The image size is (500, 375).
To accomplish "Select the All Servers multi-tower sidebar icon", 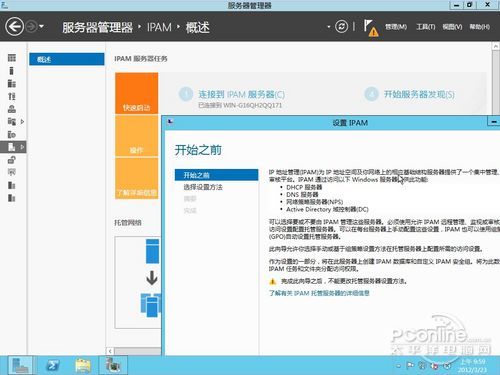I will pyautogui.click(x=12, y=83).
